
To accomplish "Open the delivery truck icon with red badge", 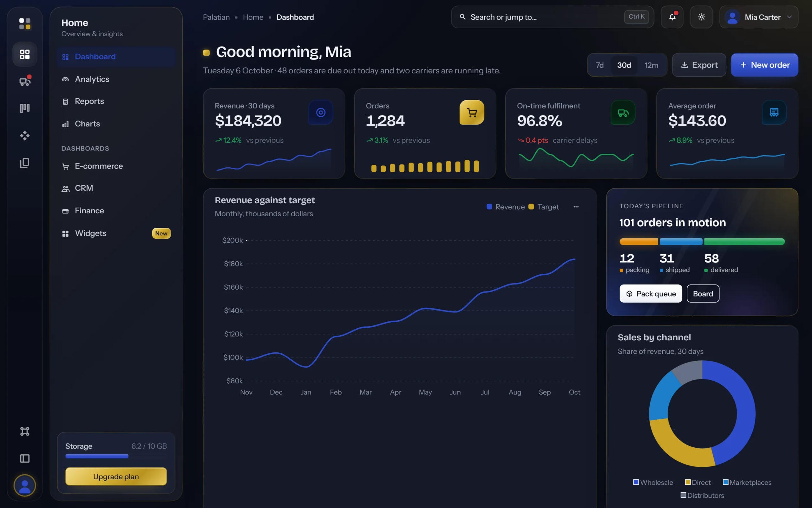I will click(x=24, y=81).
